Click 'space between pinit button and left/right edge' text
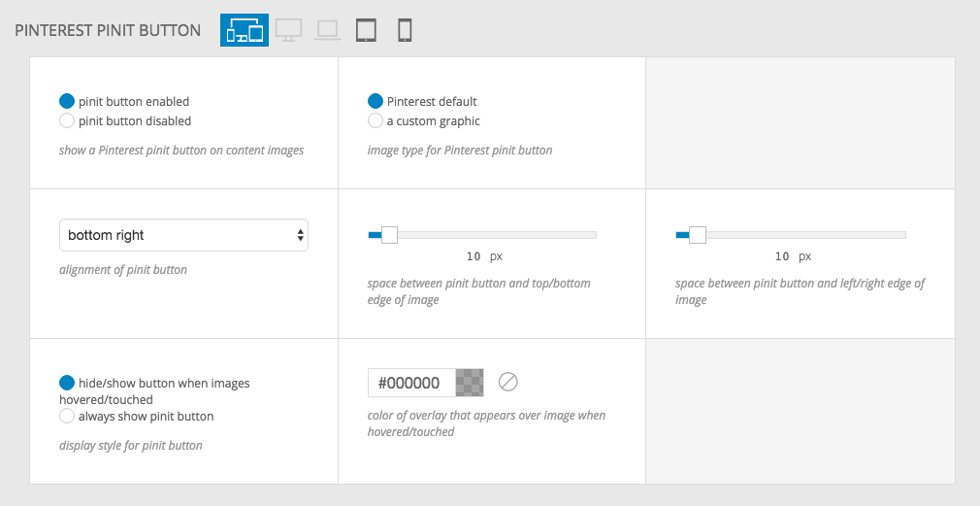The image size is (980, 506). click(x=800, y=291)
